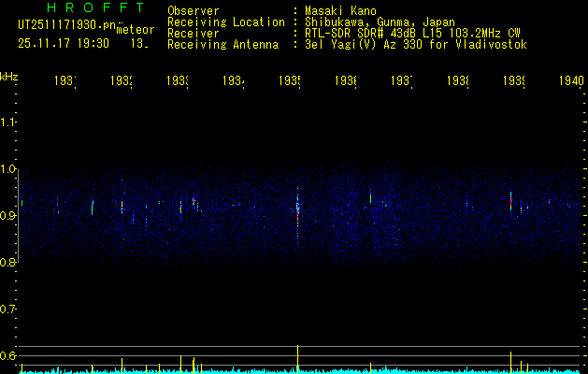Image resolution: width=588 pixels, height=374 pixels.
Task: Click the 1933 time axis marker
Action: (178, 80)
